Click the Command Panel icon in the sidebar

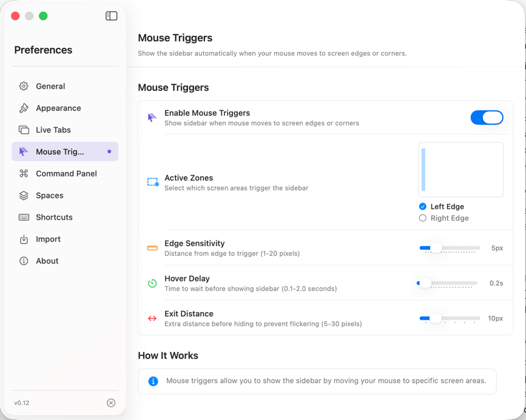pos(23,174)
